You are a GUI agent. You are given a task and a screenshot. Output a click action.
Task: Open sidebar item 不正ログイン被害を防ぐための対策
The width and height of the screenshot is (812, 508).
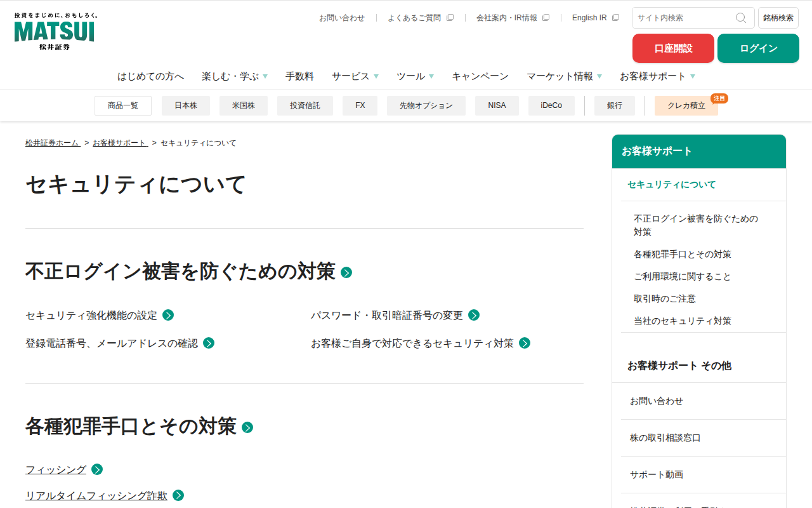(x=696, y=225)
